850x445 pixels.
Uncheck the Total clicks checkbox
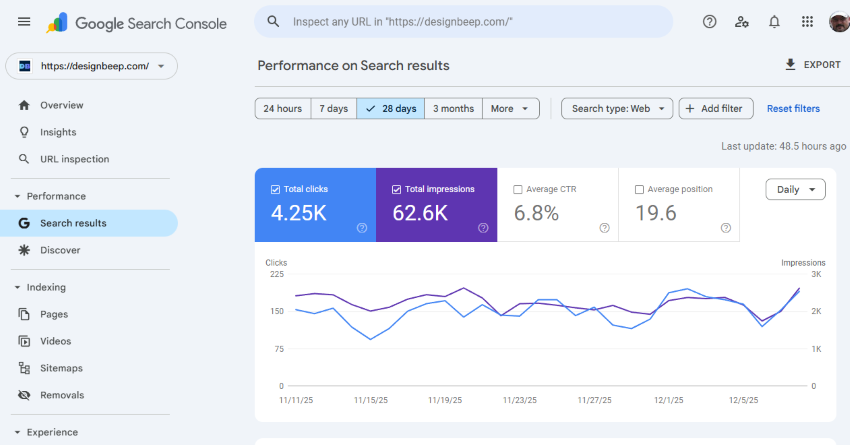276,189
